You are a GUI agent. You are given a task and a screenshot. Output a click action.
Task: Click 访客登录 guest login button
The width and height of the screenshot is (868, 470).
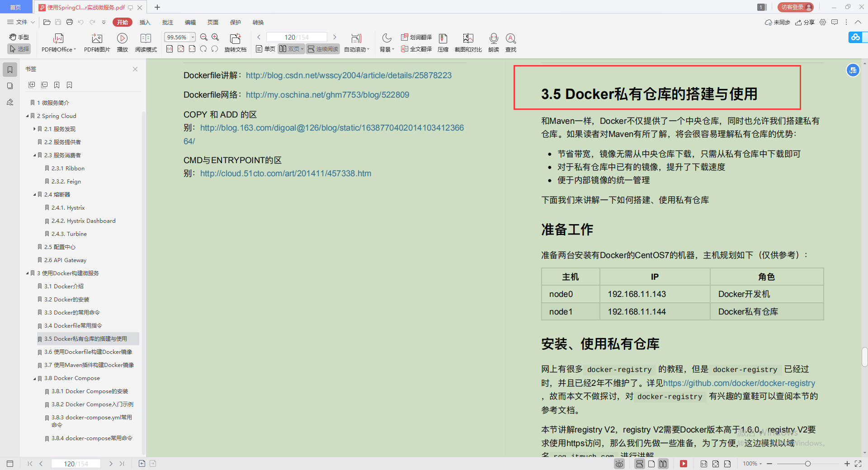[795, 7]
